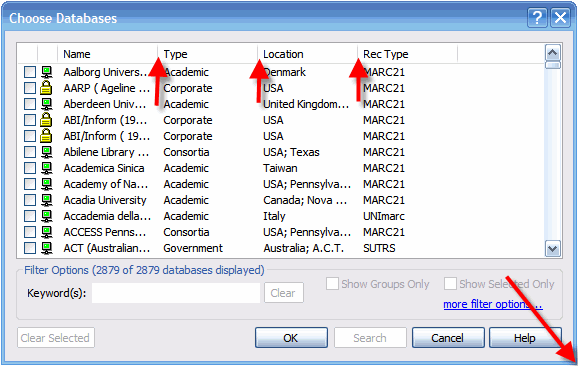
Task: Click the Clear button beside the keyword field
Action: [x=284, y=293]
